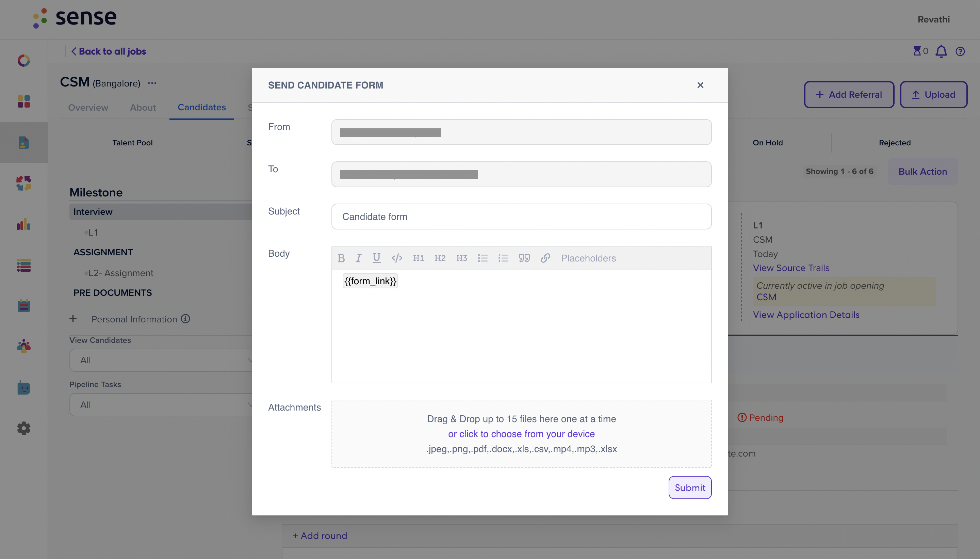This screenshot has height=559, width=980.
Task: Apply H3 heading style
Action: click(461, 258)
